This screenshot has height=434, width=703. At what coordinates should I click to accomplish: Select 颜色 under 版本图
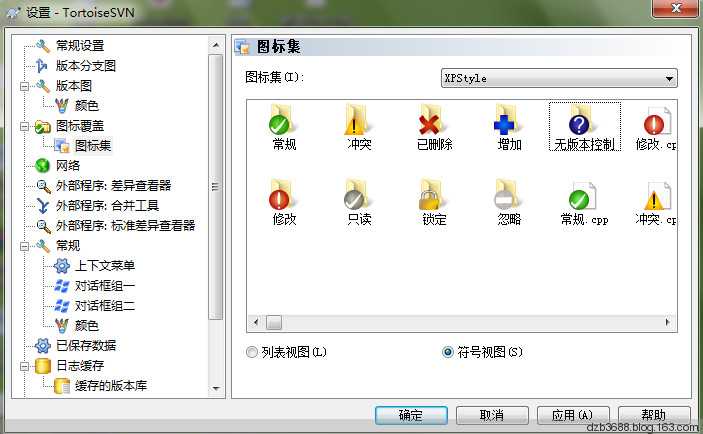tap(87, 106)
